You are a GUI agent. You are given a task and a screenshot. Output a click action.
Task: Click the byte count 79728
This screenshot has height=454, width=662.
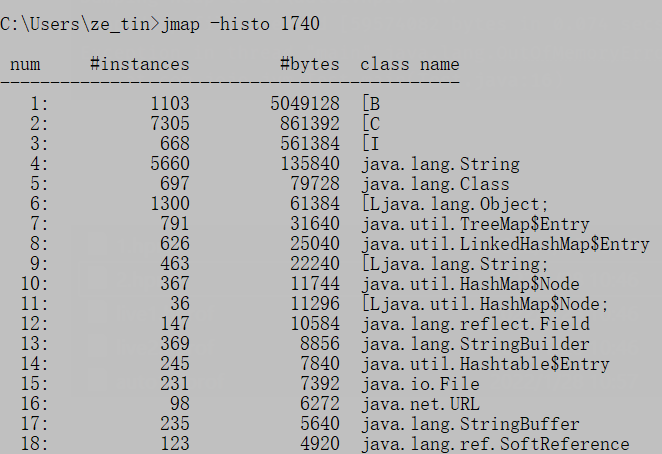coord(315,183)
